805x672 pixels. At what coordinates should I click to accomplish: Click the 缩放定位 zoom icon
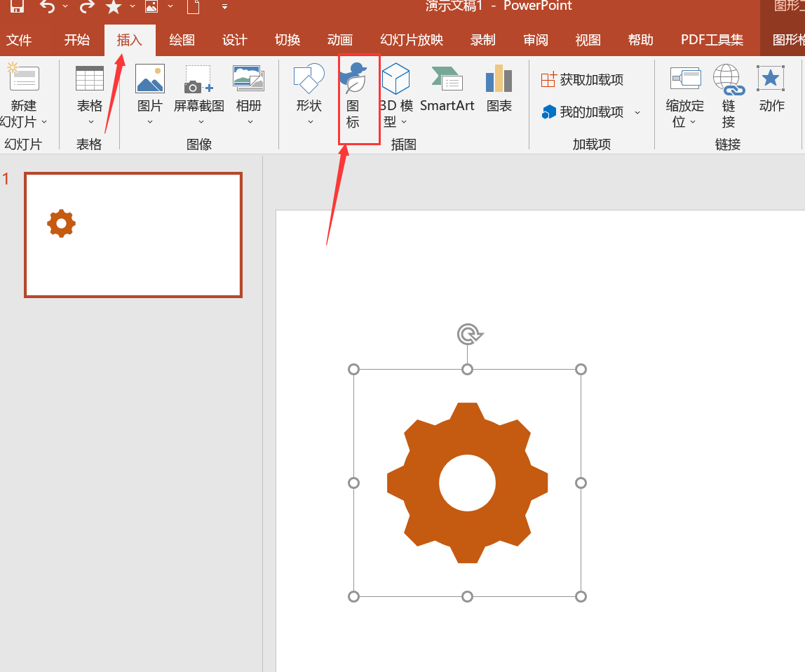click(x=685, y=79)
